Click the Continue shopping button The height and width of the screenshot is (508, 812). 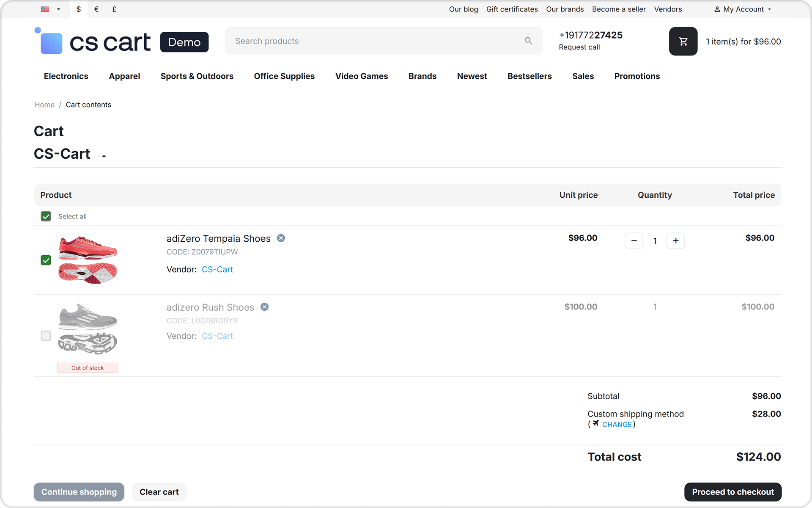pyautogui.click(x=79, y=492)
